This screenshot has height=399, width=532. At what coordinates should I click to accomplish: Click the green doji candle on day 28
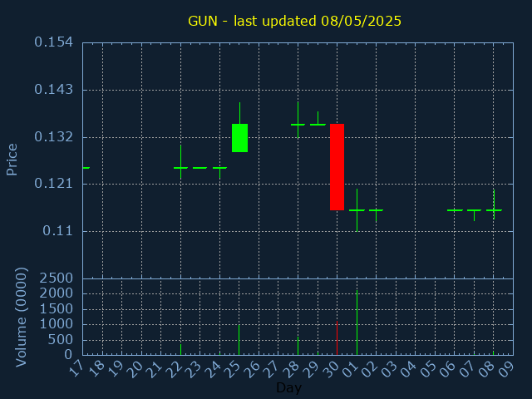click(x=298, y=125)
